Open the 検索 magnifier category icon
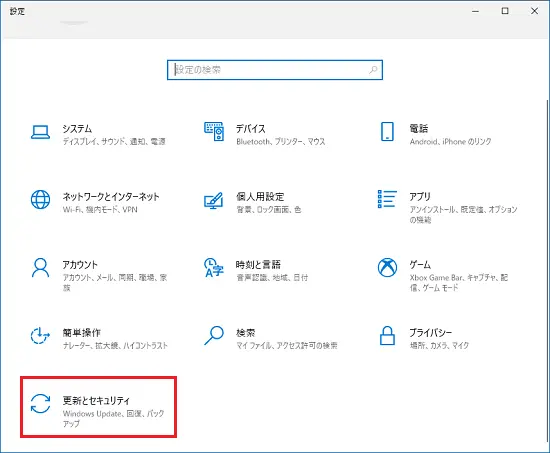This screenshot has width=550, height=453. [x=214, y=335]
